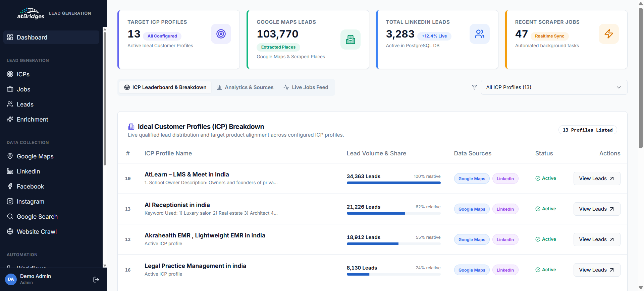This screenshot has height=291, width=644.
Task: Click the 3,283 LinkedIn leads count
Action: click(x=400, y=34)
